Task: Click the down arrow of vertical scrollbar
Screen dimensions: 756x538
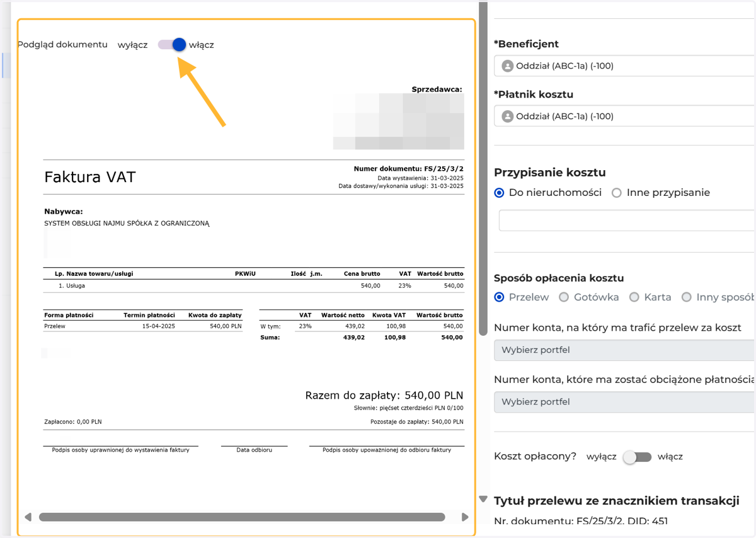Action: (483, 499)
